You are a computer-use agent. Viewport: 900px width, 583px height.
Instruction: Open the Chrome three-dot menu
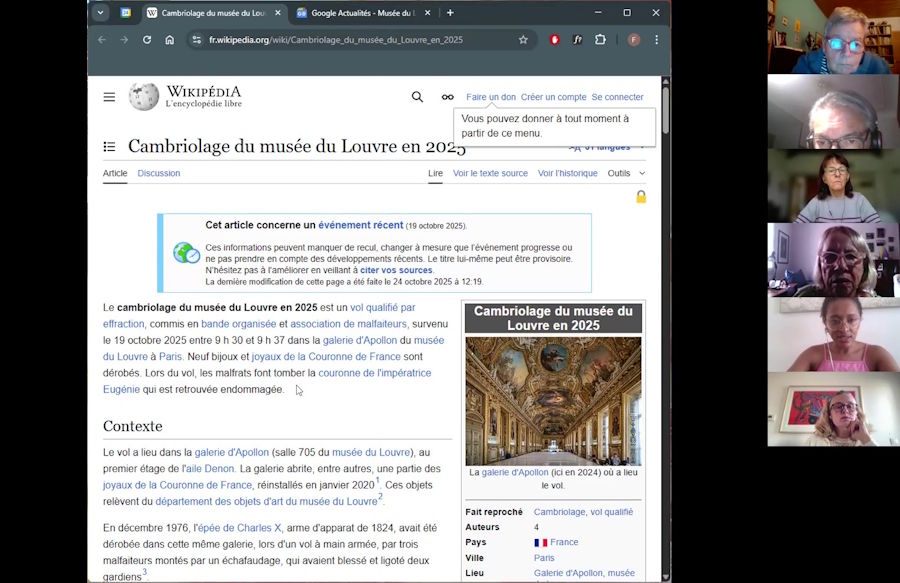pyautogui.click(x=656, y=40)
